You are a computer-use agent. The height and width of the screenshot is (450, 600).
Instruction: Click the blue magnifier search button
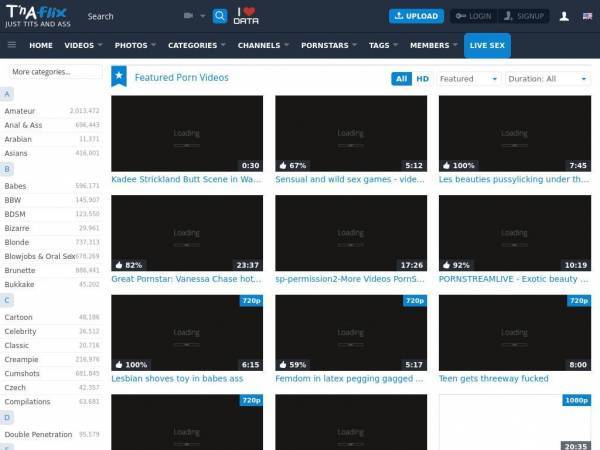220,16
